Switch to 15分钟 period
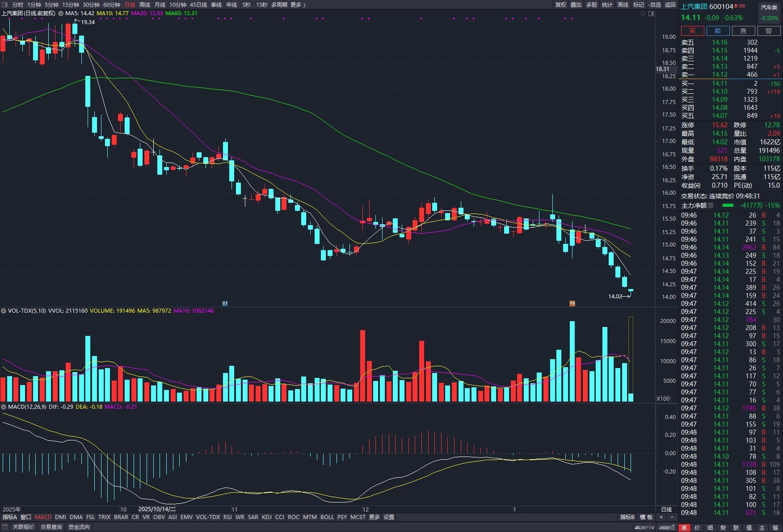This screenshot has width=783, height=532. point(71,4)
